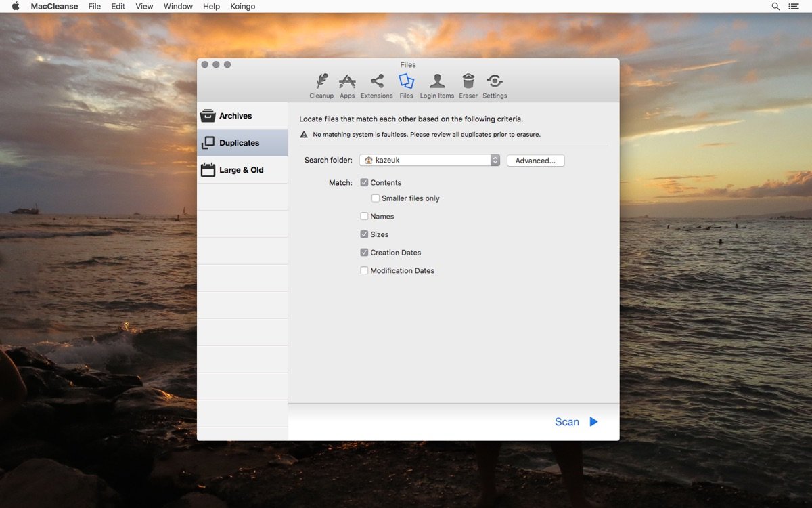Open the Koingo menu
The image size is (812, 508).
click(x=242, y=6)
